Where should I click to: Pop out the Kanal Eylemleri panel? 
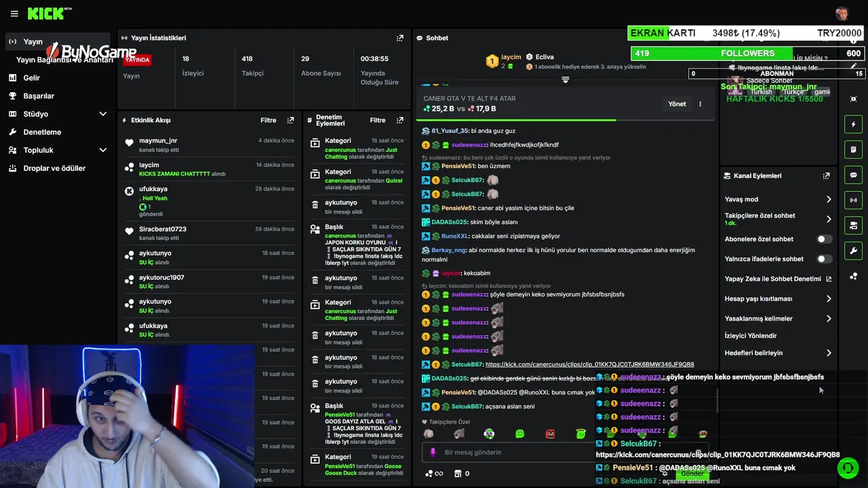(x=826, y=176)
